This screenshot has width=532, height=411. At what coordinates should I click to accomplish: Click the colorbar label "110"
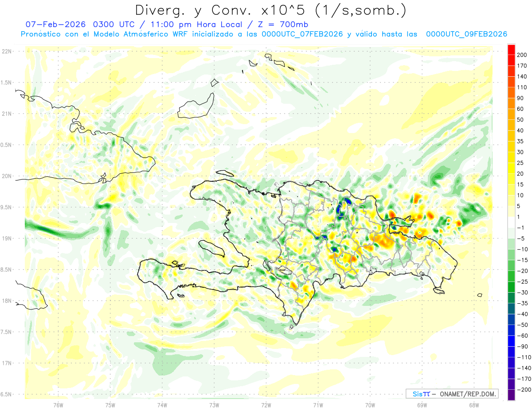click(x=523, y=87)
